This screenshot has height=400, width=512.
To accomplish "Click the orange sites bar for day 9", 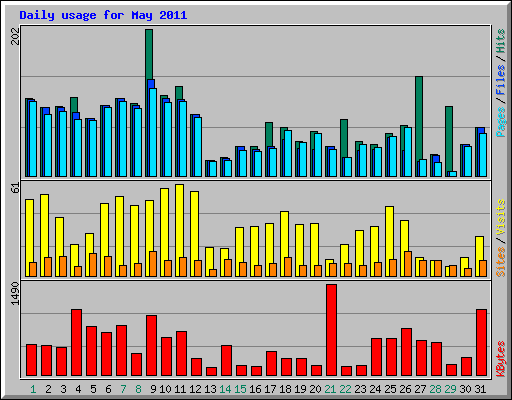I will (153, 264).
